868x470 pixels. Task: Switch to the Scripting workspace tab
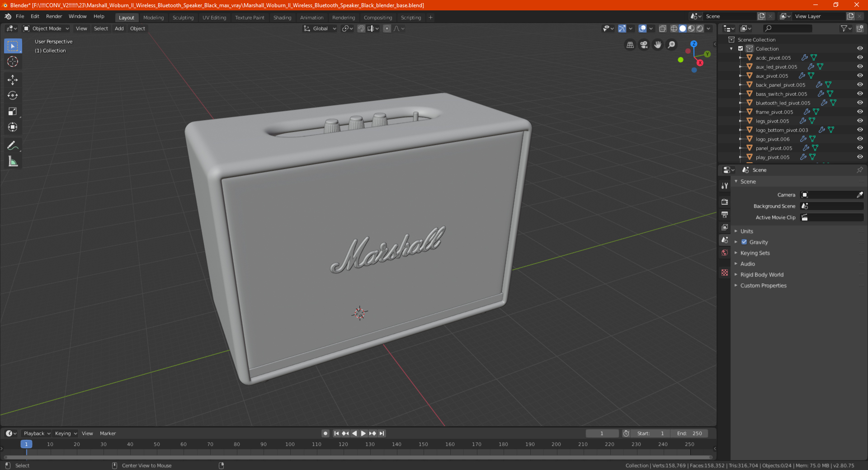click(411, 18)
